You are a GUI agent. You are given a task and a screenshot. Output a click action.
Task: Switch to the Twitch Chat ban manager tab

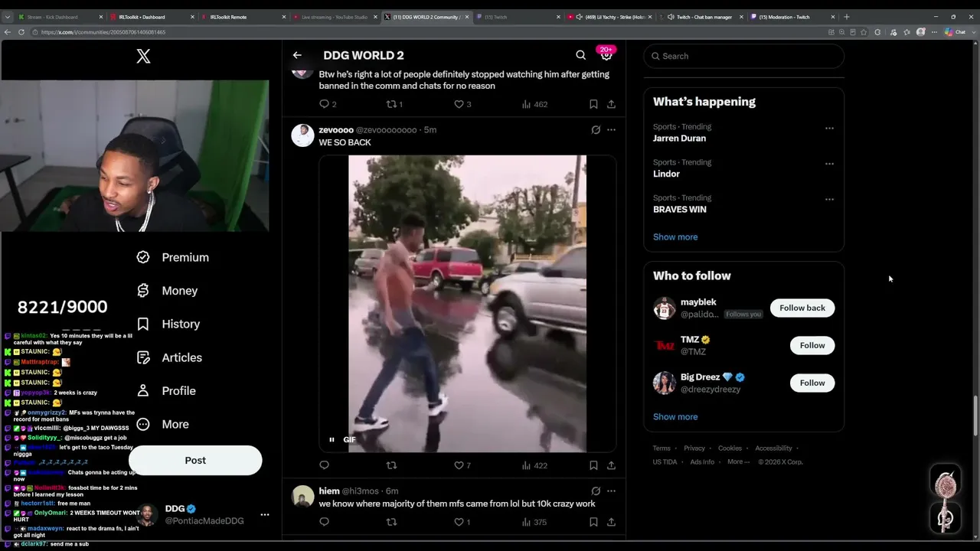click(x=704, y=17)
